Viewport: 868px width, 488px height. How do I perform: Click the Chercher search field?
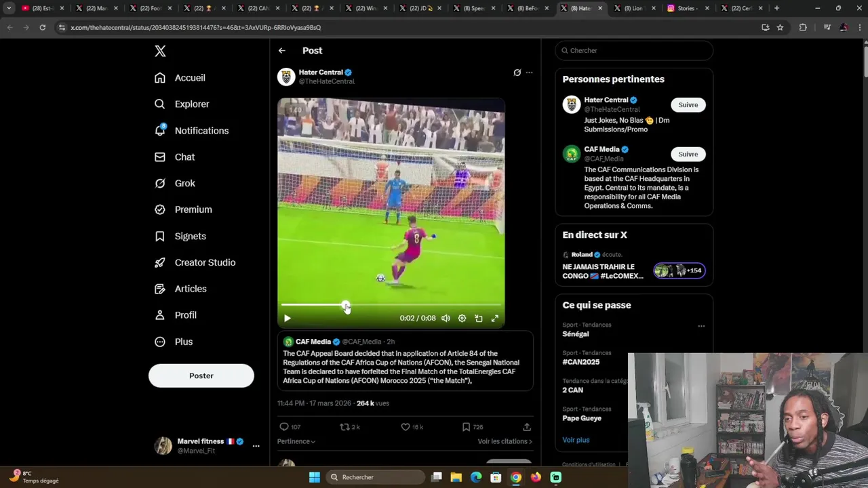click(x=634, y=51)
